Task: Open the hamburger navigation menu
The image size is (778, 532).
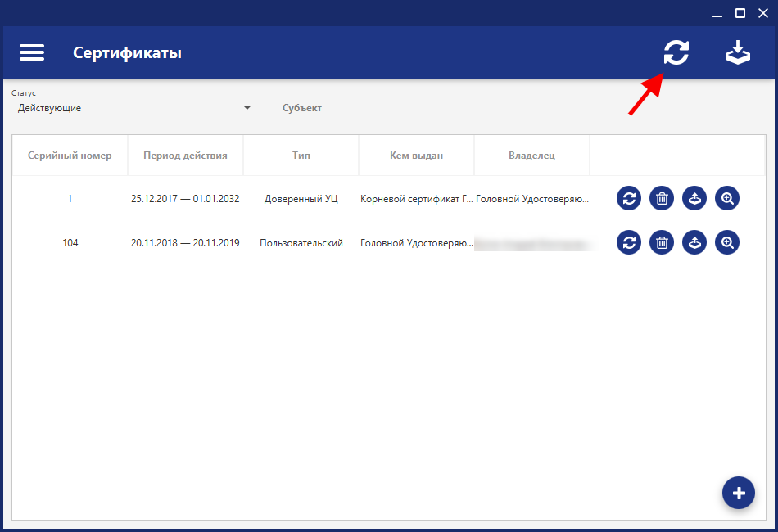Action: point(32,52)
